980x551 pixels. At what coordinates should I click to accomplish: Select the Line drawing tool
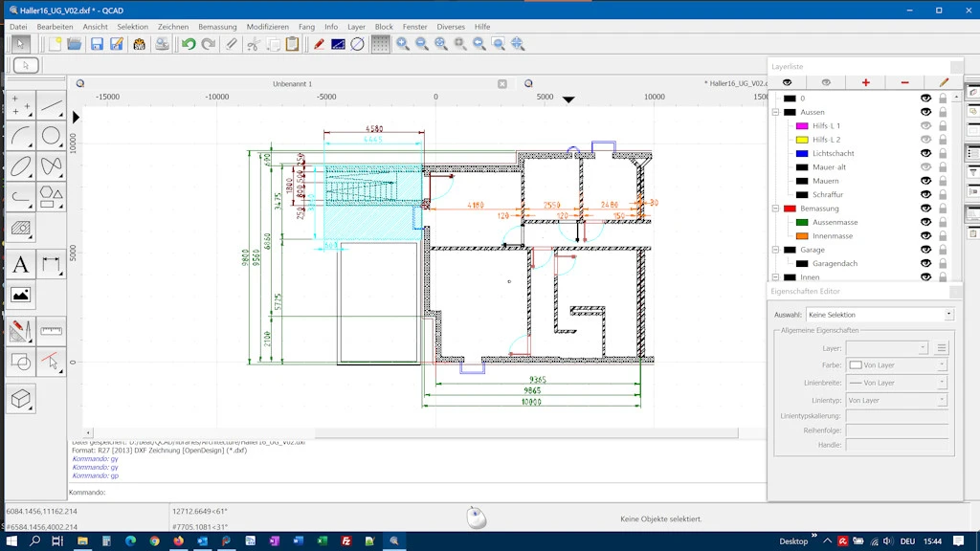tap(52, 105)
